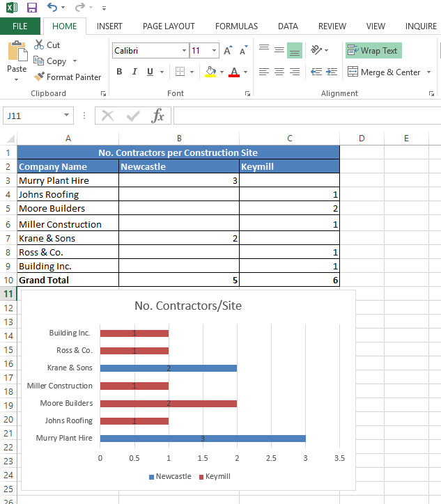Confirm entry with the checkmark in the formula bar
The image size is (441, 504).
tap(133, 116)
